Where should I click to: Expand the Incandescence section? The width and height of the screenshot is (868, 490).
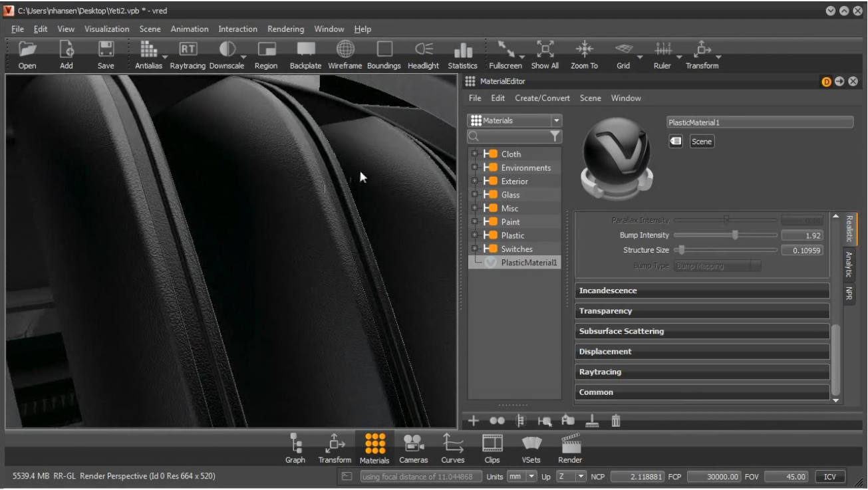coord(702,291)
